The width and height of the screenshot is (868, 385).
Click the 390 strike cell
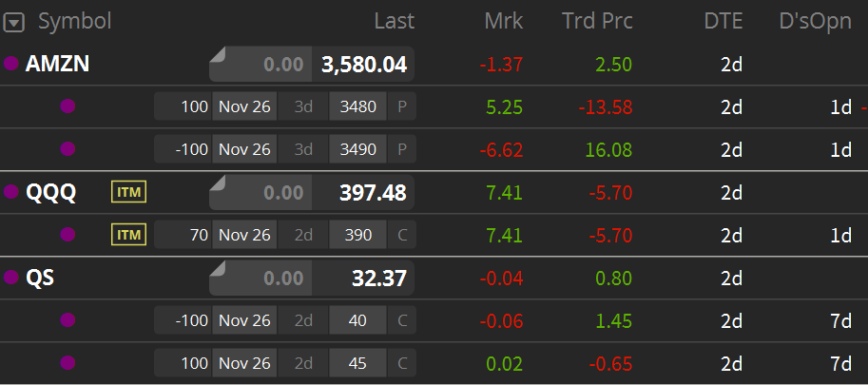tap(358, 235)
